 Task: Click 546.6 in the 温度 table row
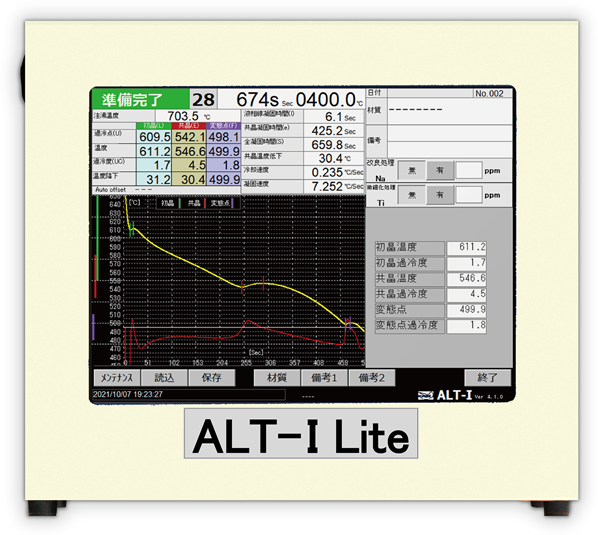189,151
